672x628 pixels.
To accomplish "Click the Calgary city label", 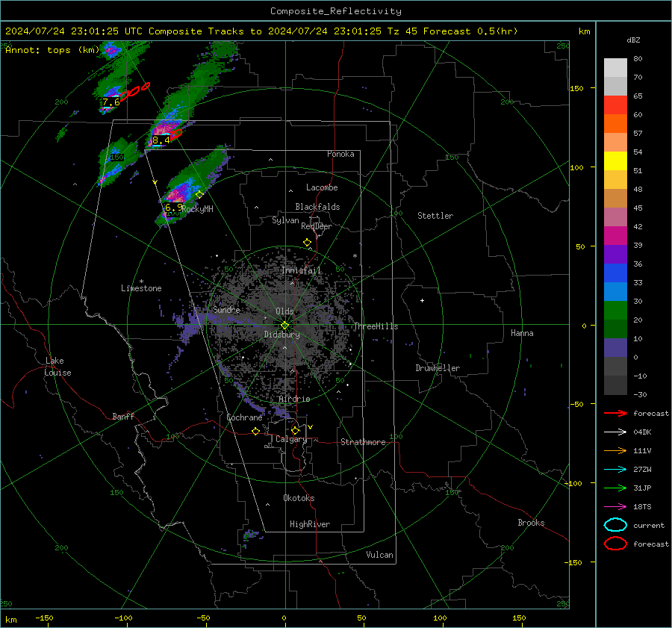I will coord(291,439).
